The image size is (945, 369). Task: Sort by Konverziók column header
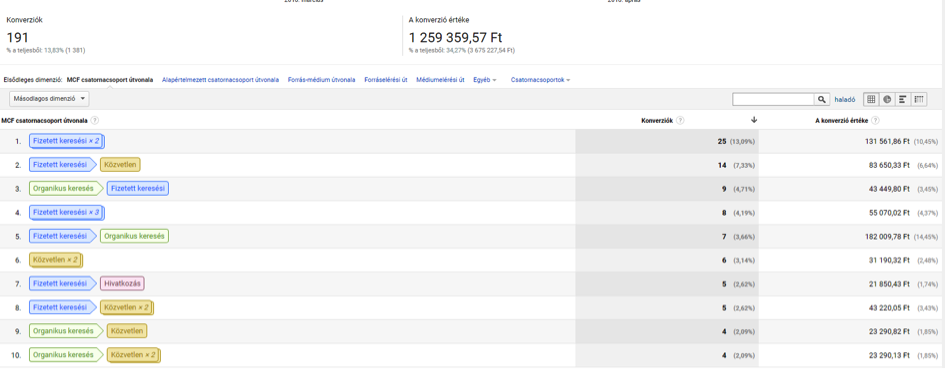(x=656, y=121)
